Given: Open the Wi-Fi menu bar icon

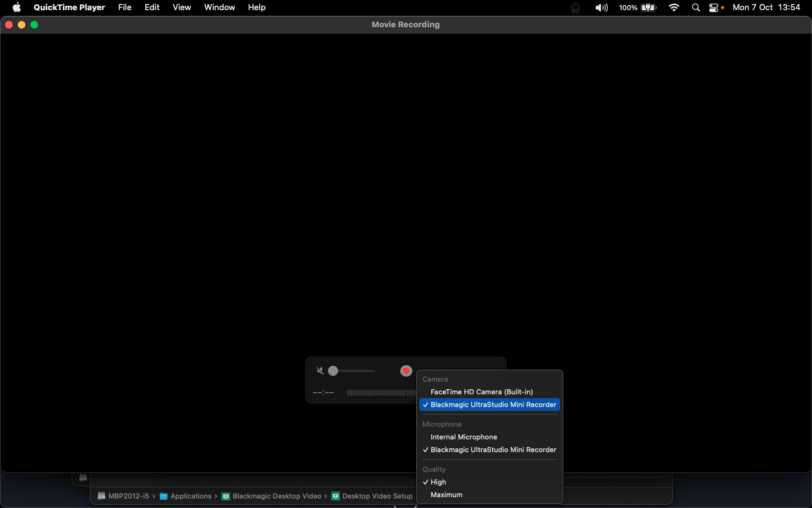Looking at the screenshot, I should pos(674,8).
